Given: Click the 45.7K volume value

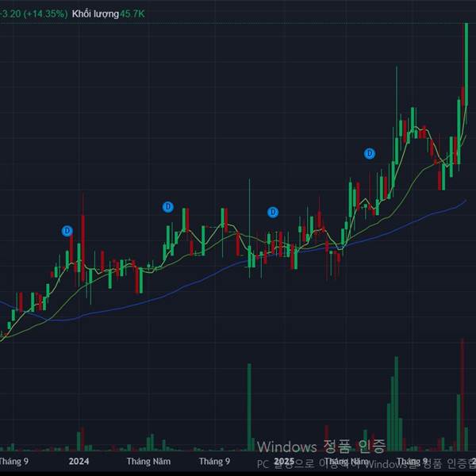Looking at the screenshot, I should 132,14.
